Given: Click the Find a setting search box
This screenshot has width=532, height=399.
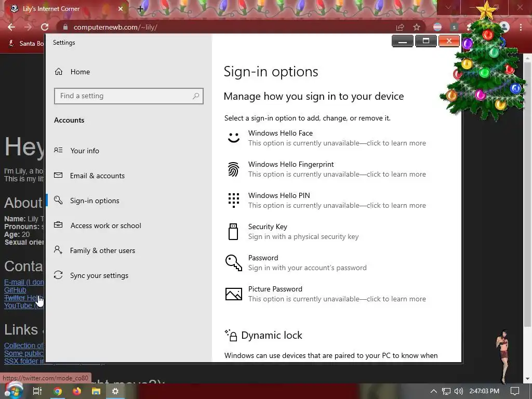Looking at the screenshot, I should click(129, 96).
